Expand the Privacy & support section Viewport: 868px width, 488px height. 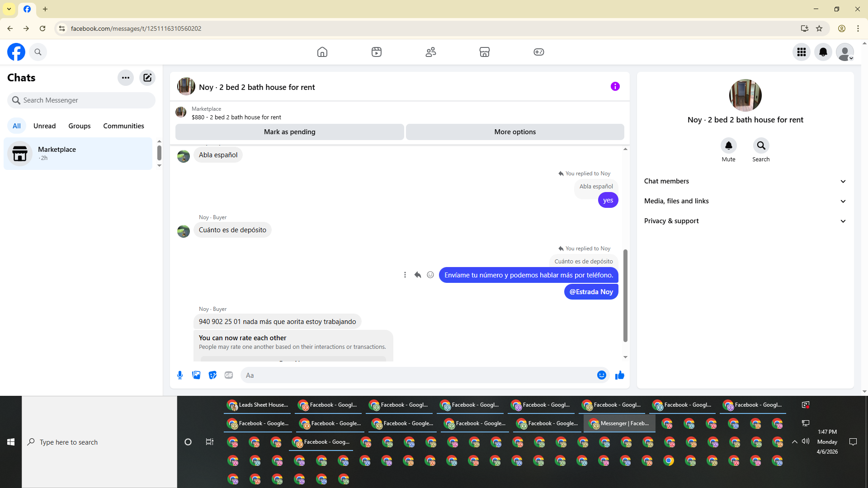pyautogui.click(x=745, y=221)
